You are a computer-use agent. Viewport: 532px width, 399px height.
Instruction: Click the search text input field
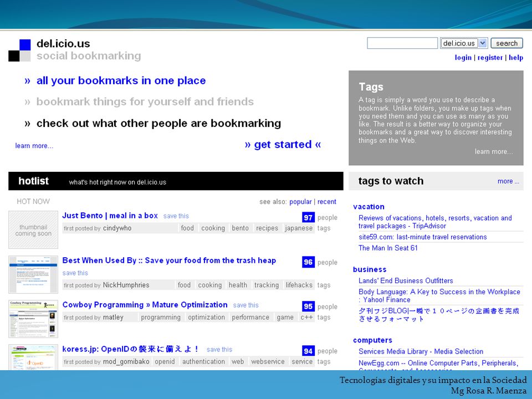402,43
